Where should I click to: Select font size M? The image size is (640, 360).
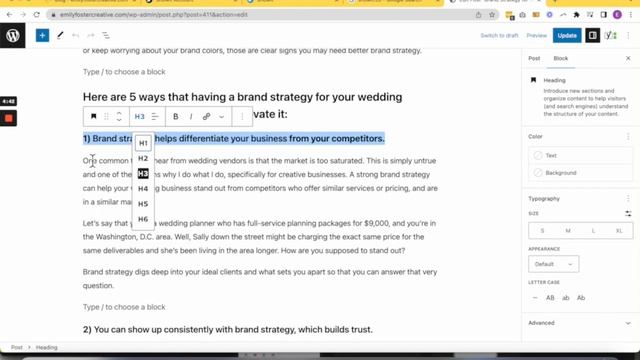tap(568, 231)
